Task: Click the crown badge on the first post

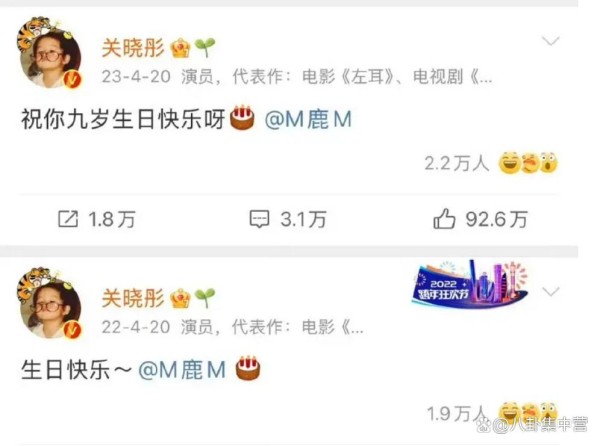Action: tap(181, 48)
